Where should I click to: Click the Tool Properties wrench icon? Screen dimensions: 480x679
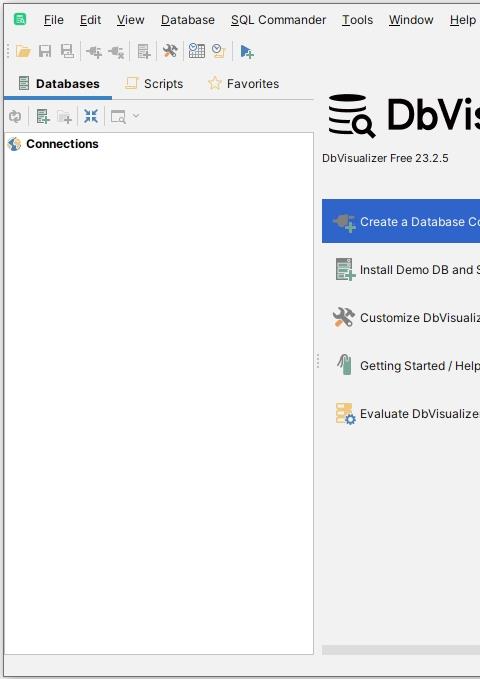(x=170, y=51)
